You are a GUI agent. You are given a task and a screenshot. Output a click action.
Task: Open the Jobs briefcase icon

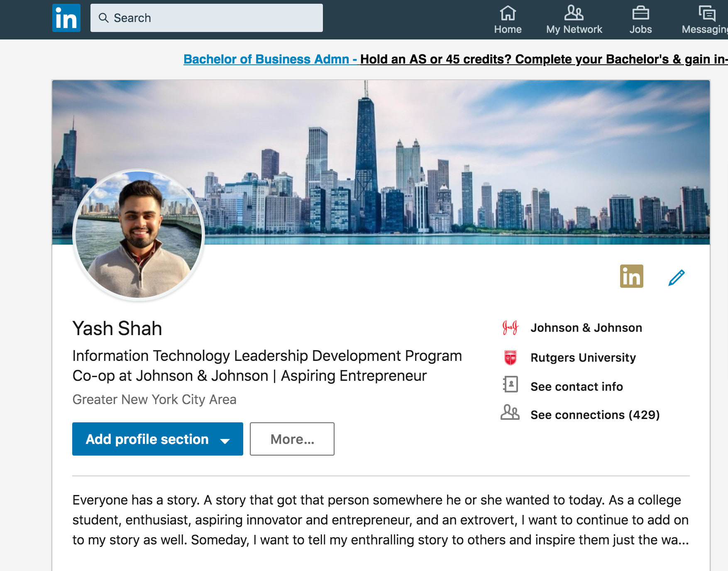(640, 13)
